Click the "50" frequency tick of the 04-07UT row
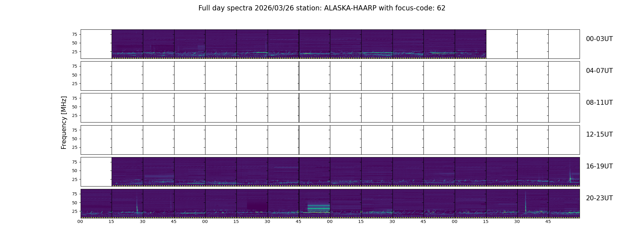The image size is (644, 245). click(x=75, y=75)
